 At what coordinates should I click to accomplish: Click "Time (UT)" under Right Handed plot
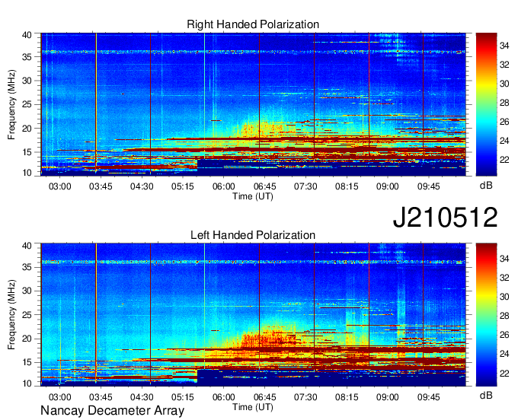(253, 196)
